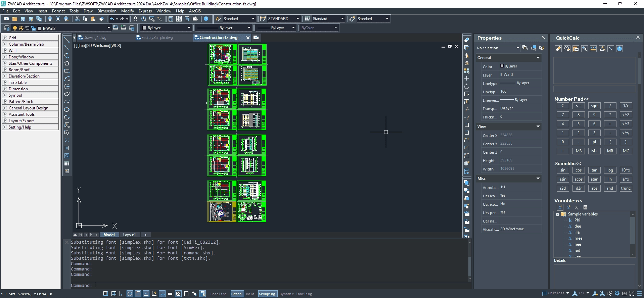
Task: Click the layer color swatch beside B-Wall2
Action: [x=39, y=28]
